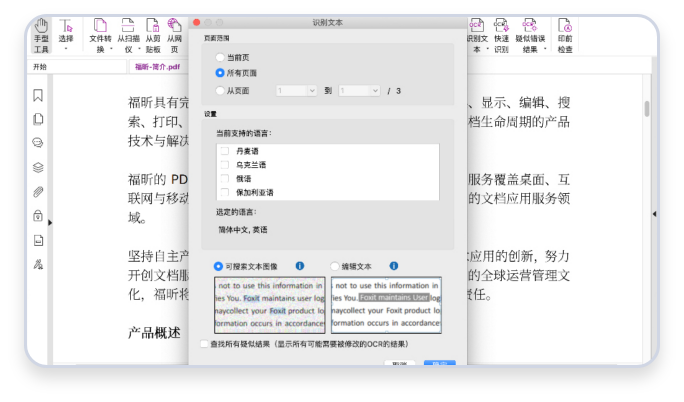Click the searchable text image preview thumbnail
The image size is (684, 402).
click(270, 305)
